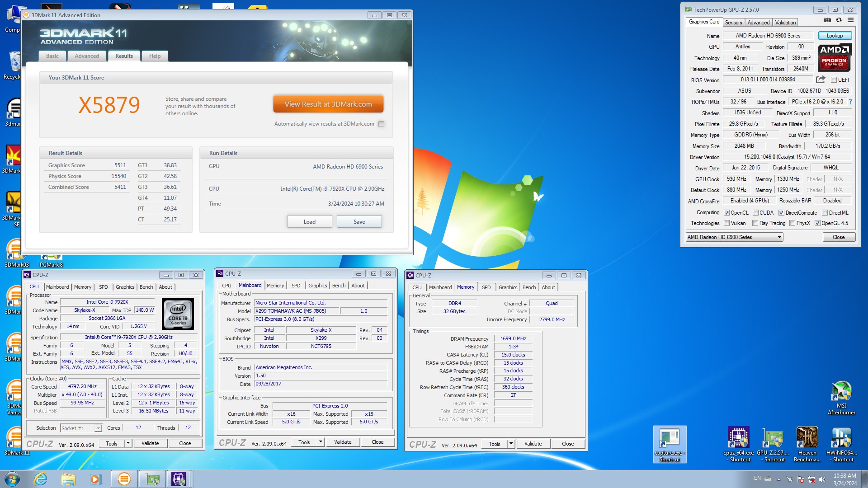Screen dimensions: 868x488
Task: Switch to CPU-Z via taskbar button
Action: (x=179, y=479)
